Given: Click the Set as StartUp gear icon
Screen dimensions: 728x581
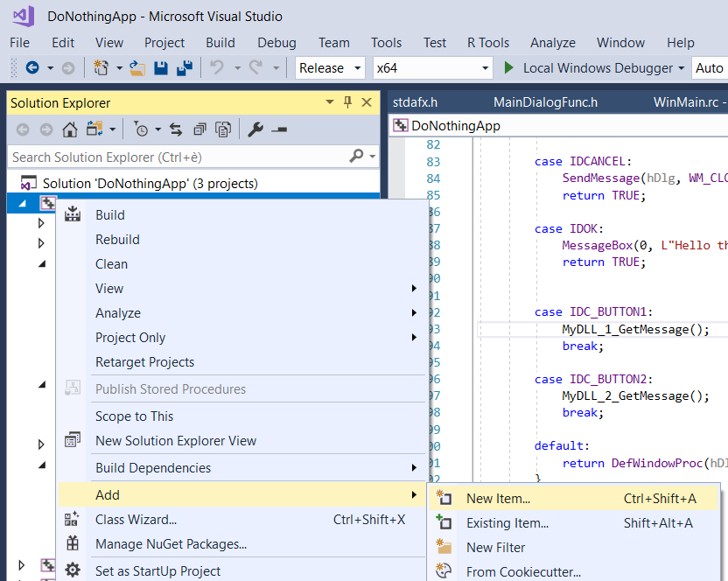Looking at the screenshot, I should pos(73,570).
